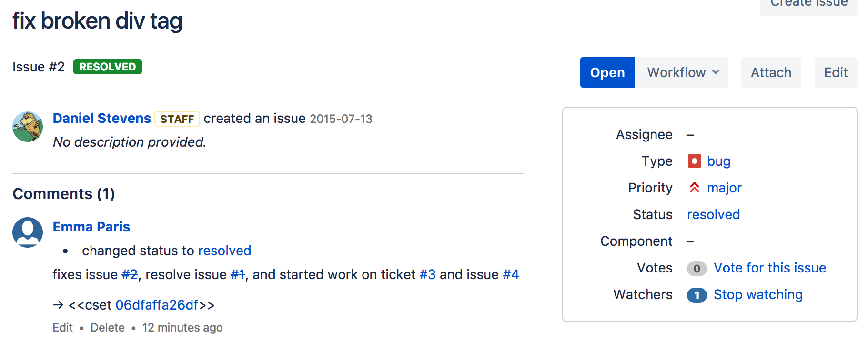Image resolution: width=868 pixels, height=342 pixels.
Task: Follow issue #3 link in comment
Action: point(428,274)
